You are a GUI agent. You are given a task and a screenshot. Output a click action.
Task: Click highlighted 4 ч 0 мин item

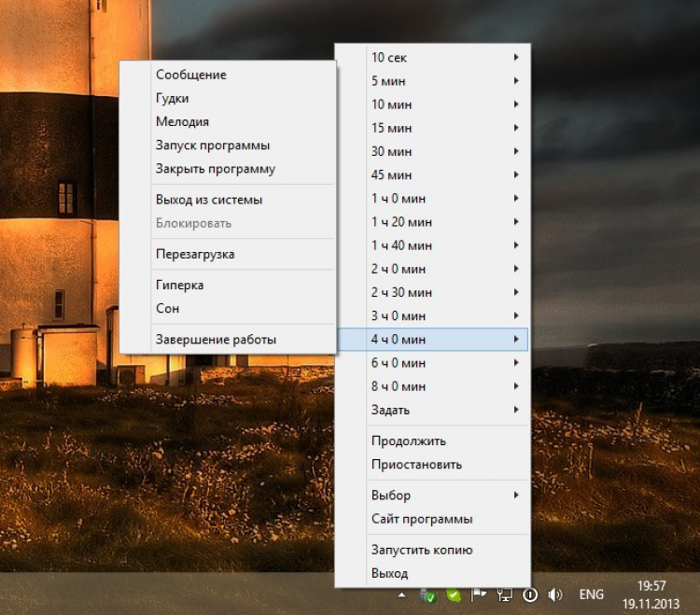click(432, 339)
